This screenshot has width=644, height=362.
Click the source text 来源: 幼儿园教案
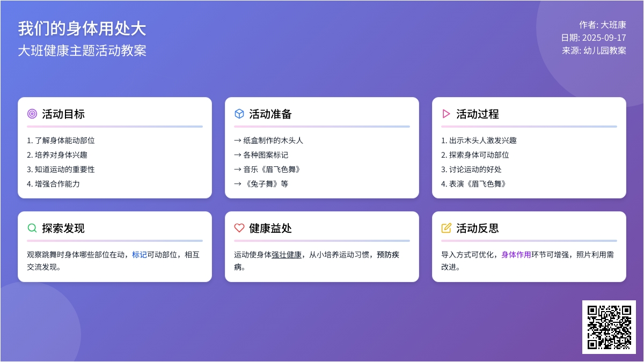point(594,50)
